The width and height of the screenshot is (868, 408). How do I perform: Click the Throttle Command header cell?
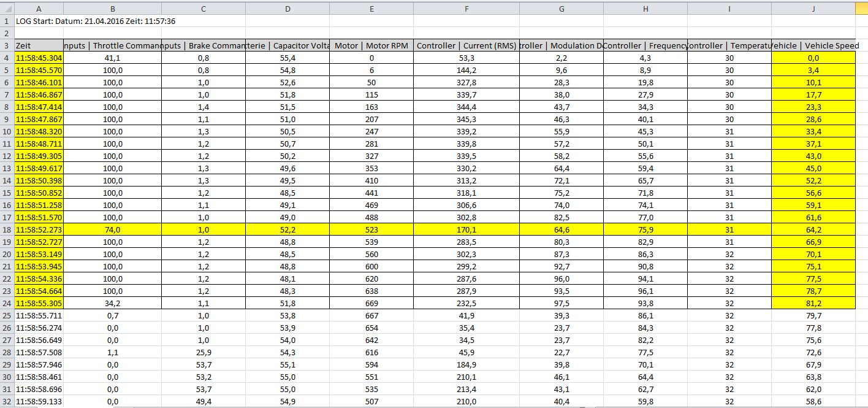pos(112,45)
